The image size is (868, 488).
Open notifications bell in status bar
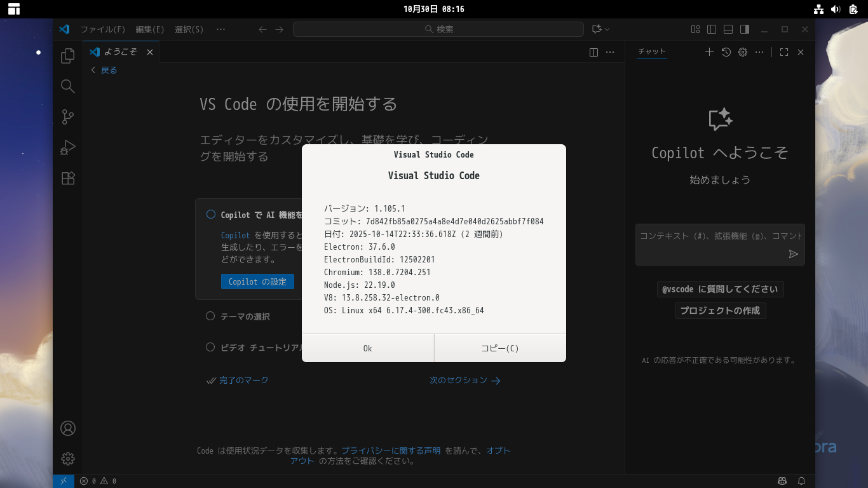(802, 481)
